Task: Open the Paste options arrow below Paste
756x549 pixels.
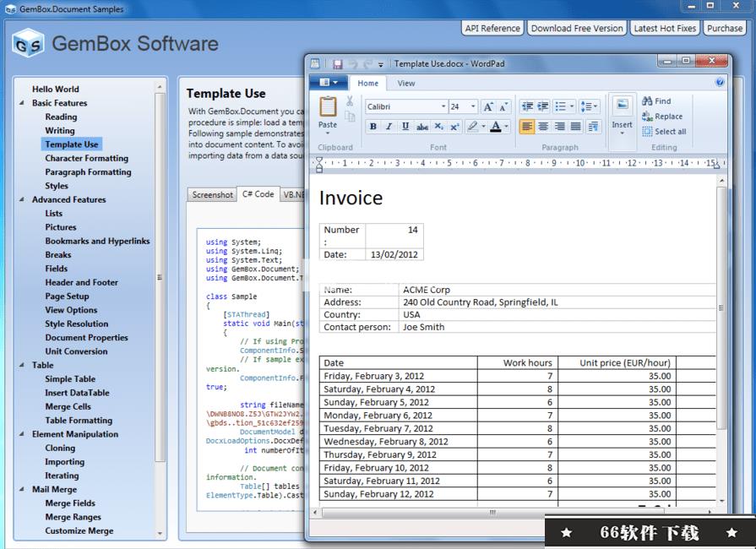Action: coord(328,133)
